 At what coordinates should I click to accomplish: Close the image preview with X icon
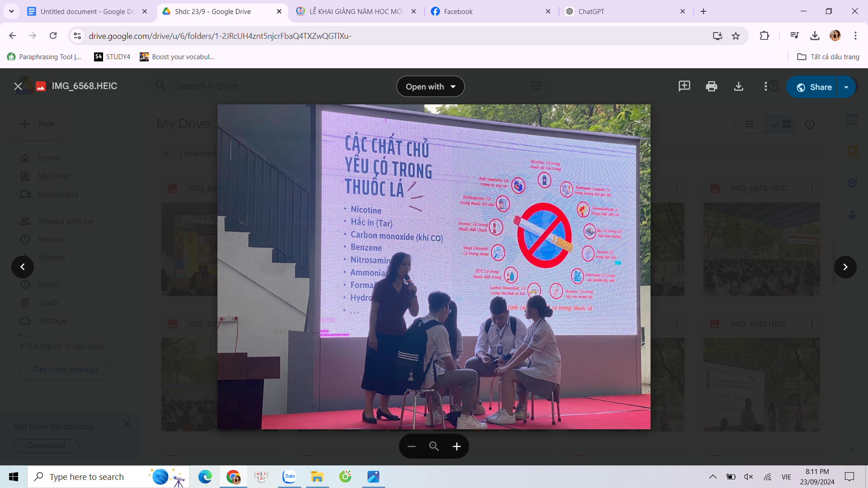point(18,86)
